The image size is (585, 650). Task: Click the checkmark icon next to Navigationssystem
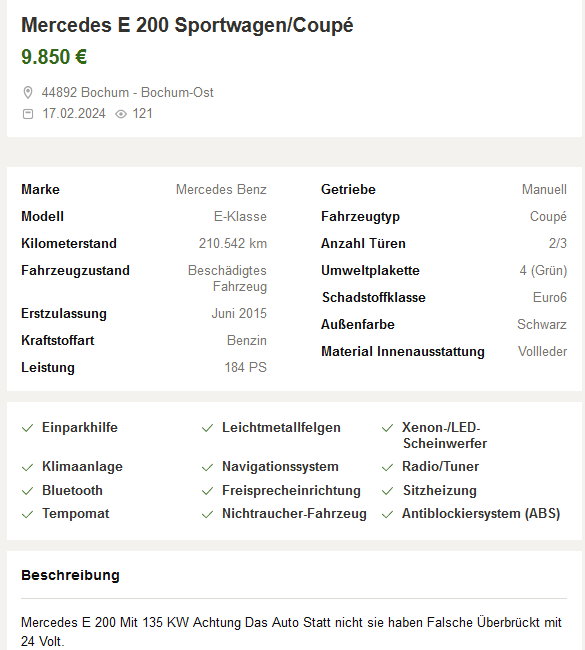click(x=207, y=468)
